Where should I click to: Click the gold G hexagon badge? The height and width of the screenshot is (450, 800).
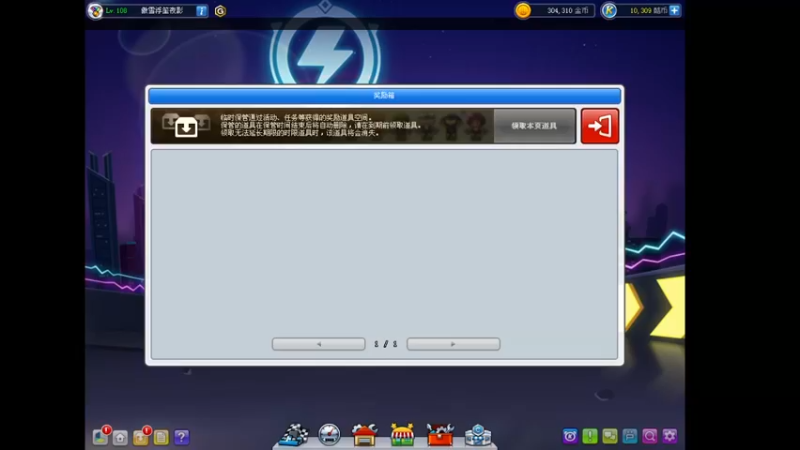point(220,11)
